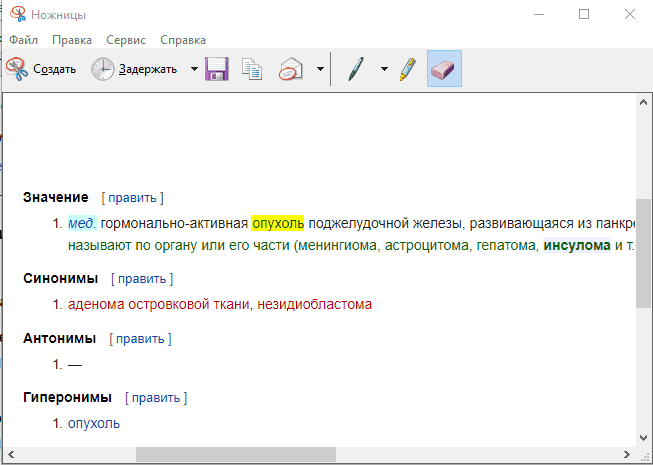Select the Pen tool

tap(355, 69)
